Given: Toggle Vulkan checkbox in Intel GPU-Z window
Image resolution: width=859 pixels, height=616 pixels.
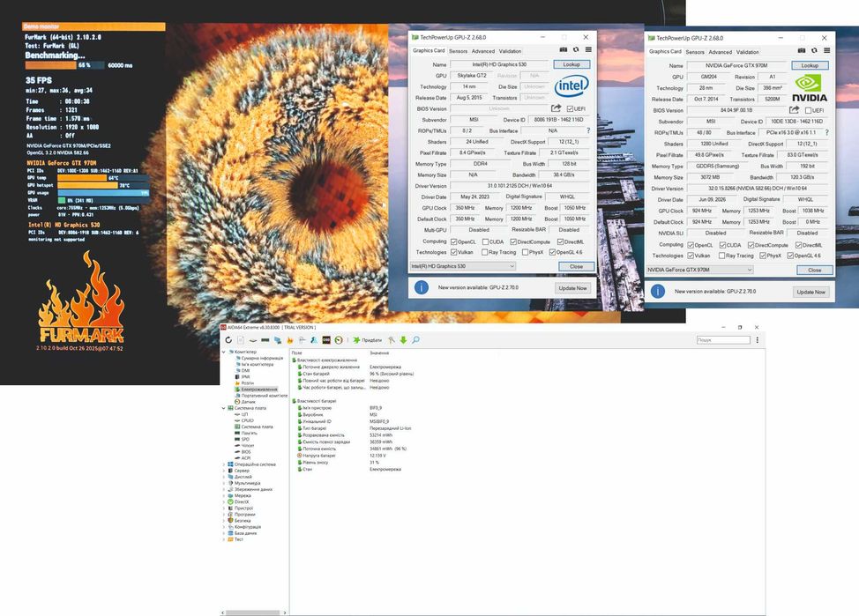Looking at the screenshot, I should click(x=453, y=252).
